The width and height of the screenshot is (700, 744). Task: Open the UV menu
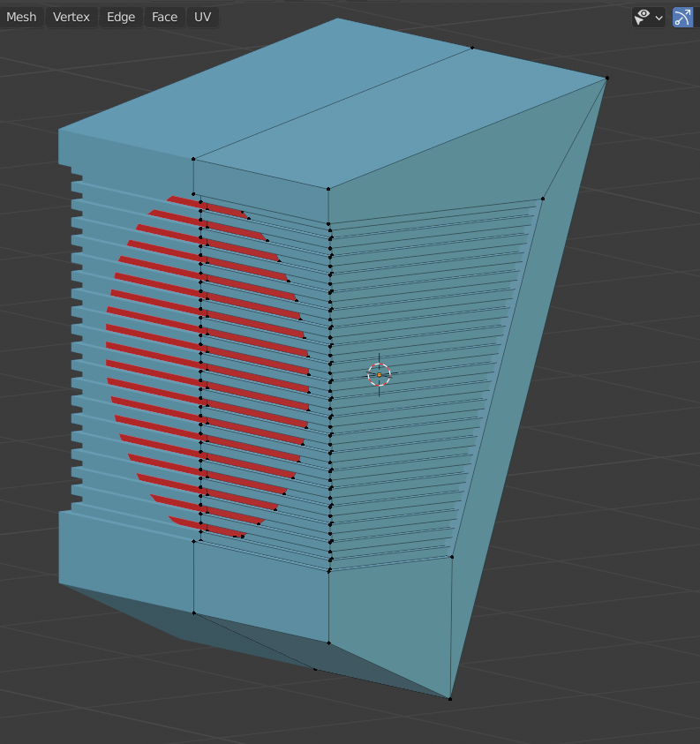[203, 17]
